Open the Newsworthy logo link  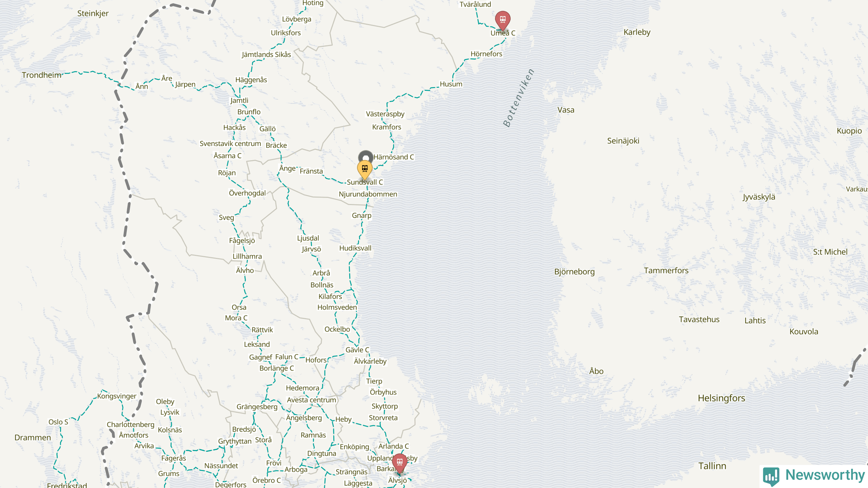point(814,476)
